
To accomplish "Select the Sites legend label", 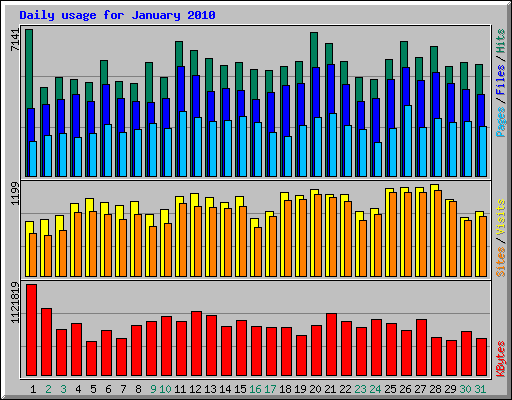I will (x=501, y=262).
